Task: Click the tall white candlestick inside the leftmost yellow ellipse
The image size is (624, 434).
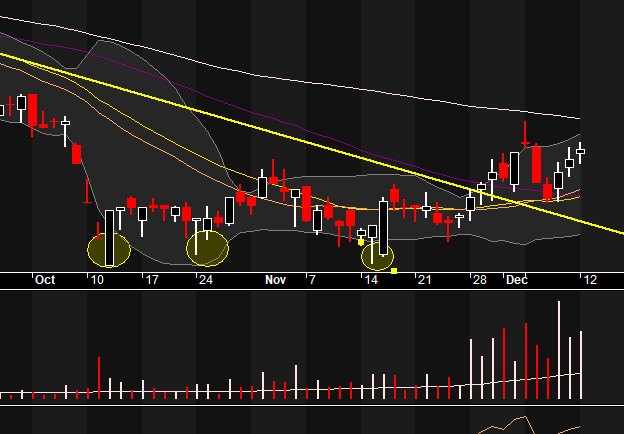Action: (109, 238)
